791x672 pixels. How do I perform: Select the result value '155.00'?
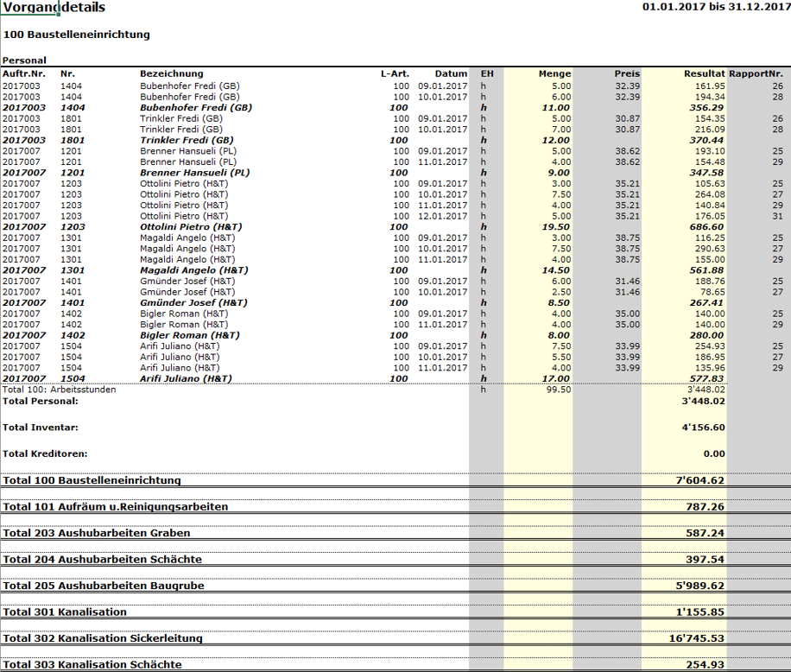coord(710,260)
